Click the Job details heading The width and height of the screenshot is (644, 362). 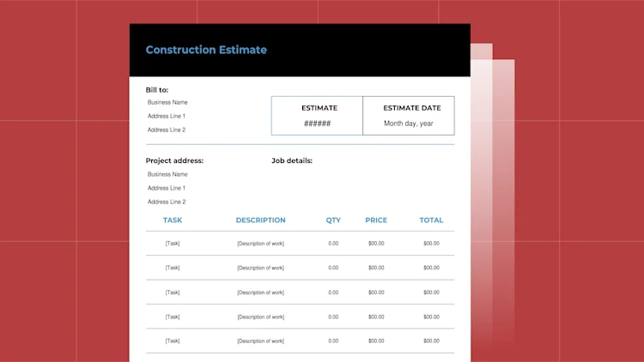(x=292, y=160)
